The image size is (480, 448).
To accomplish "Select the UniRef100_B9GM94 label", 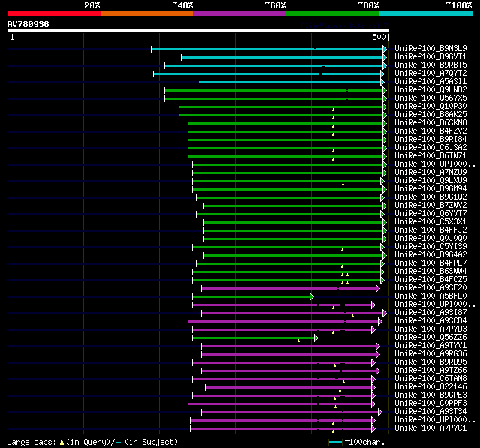I will 430,189.
